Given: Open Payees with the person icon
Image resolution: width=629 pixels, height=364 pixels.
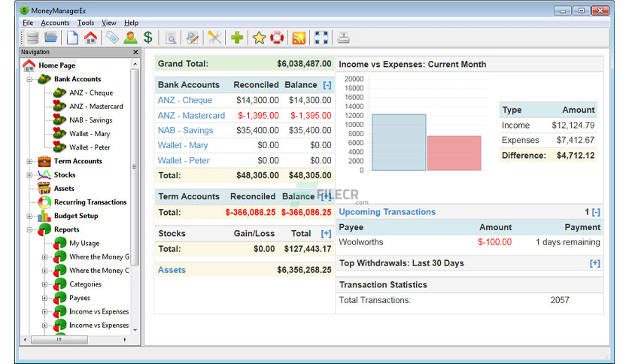Looking at the screenshot, I should 130,38.
